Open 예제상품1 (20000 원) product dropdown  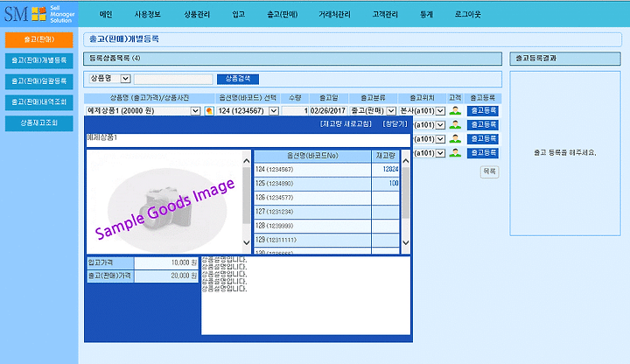point(143,111)
